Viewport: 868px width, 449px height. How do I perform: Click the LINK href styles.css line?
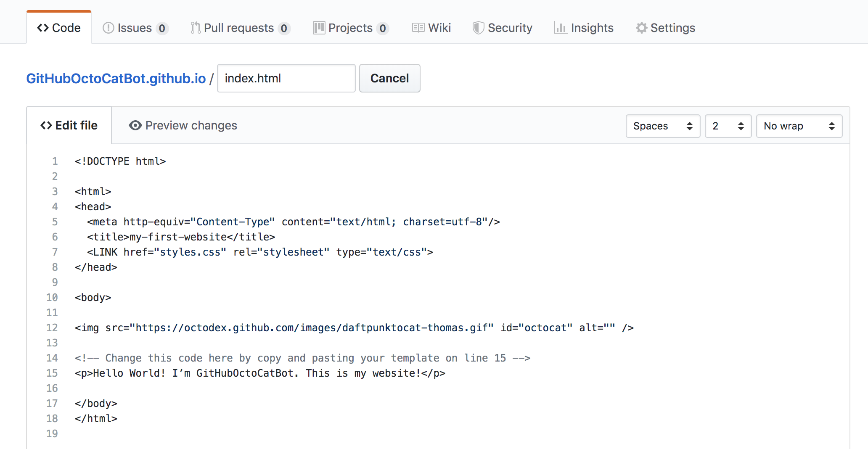point(260,252)
